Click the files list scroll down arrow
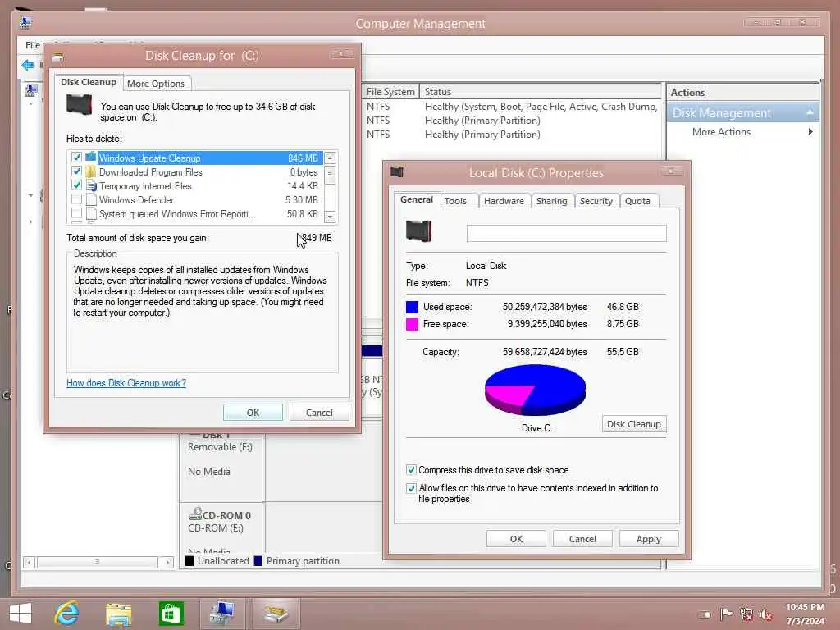The height and width of the screenshot is (630, 840). 330,217
